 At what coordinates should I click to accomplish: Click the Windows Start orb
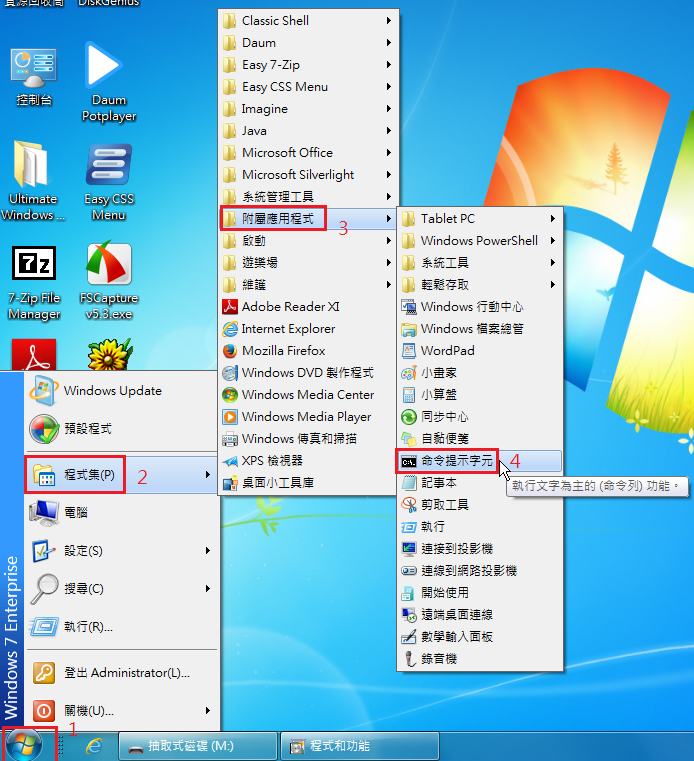24,745
